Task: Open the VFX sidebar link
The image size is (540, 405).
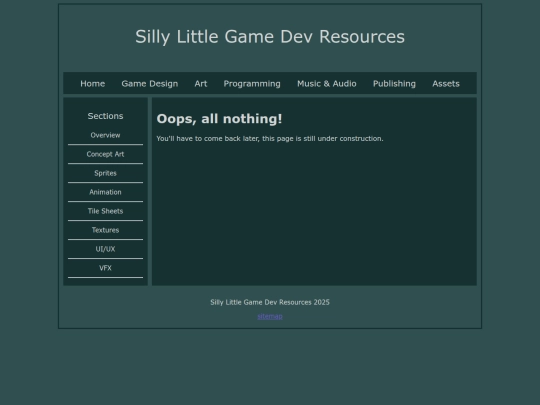Action: point(105,268)
